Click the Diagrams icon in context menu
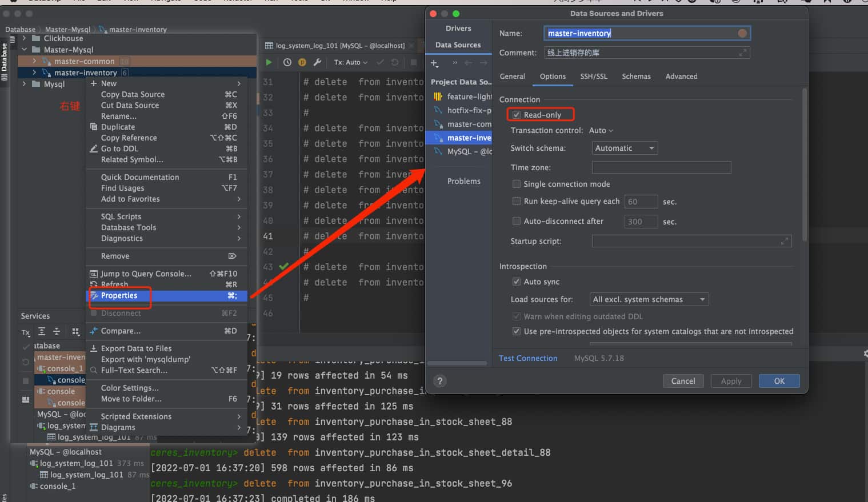 click(x=94, y=427)
